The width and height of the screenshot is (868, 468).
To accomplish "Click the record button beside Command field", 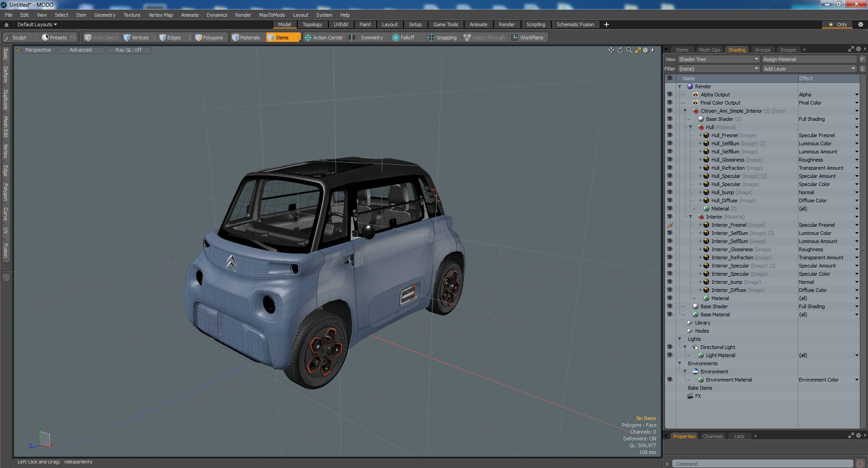I will tap(861, 463).
